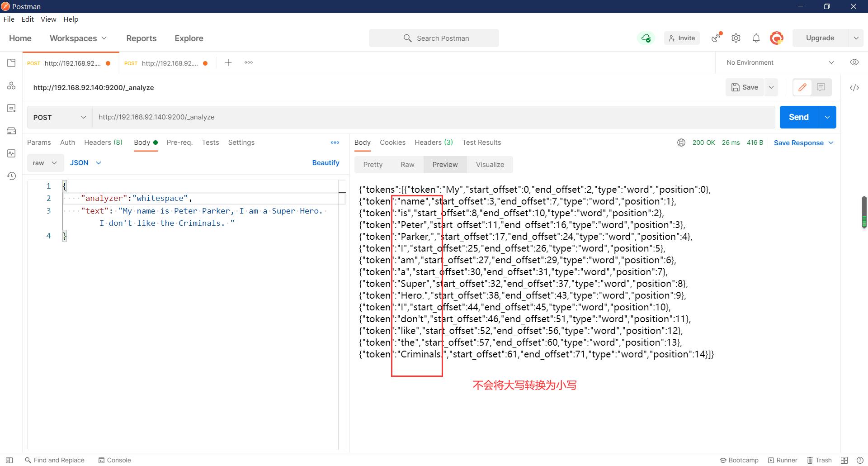Open the Pre-req. tab

[x=179, y=143]
